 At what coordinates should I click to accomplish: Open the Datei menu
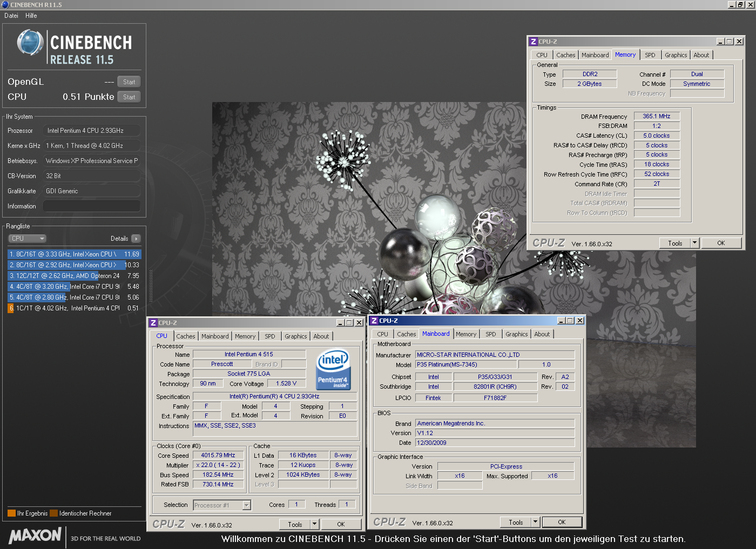click(x=11, y=16)
